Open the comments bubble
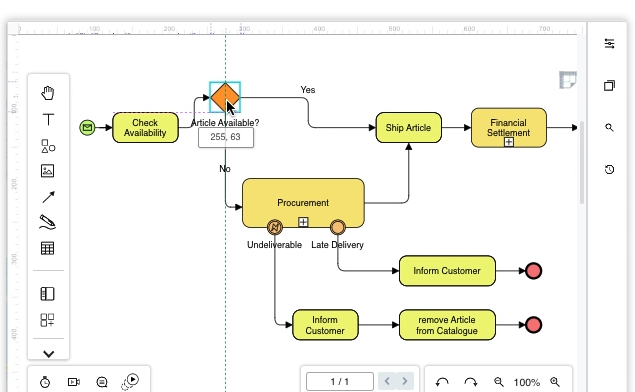This screenshot has height=392, width=635. tap(102, 382)
